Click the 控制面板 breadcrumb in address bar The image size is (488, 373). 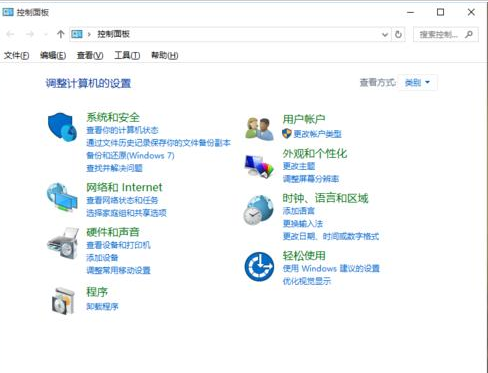[x=113, y=34]
